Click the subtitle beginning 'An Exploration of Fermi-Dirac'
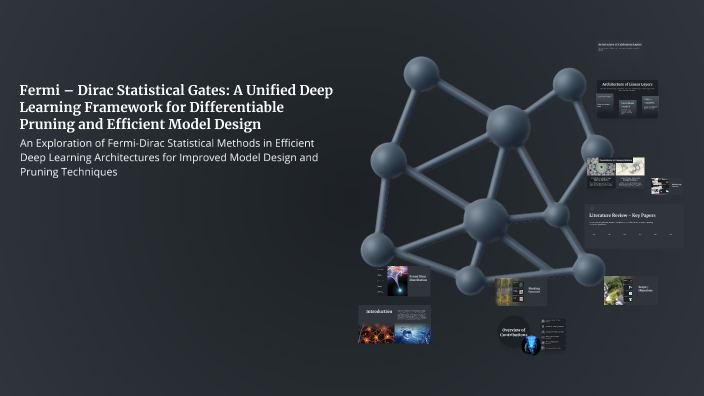704x396 pixels. click(x=169, y=157)
